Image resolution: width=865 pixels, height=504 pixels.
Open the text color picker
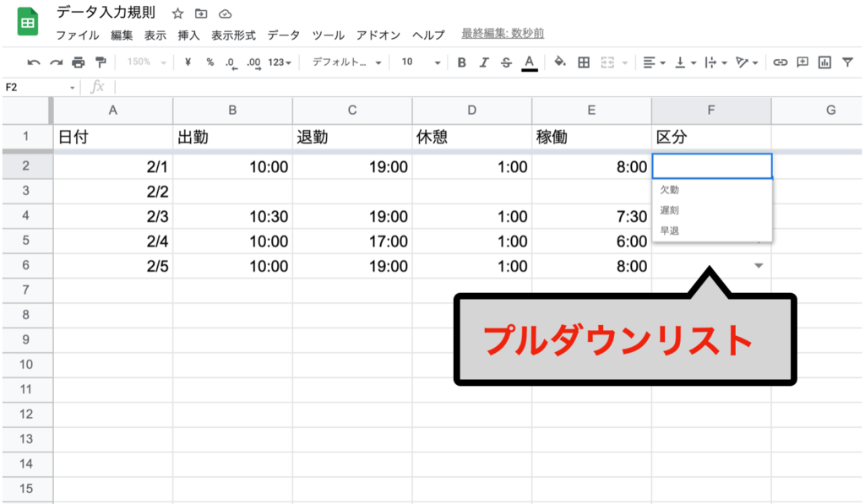coord(529,62)
